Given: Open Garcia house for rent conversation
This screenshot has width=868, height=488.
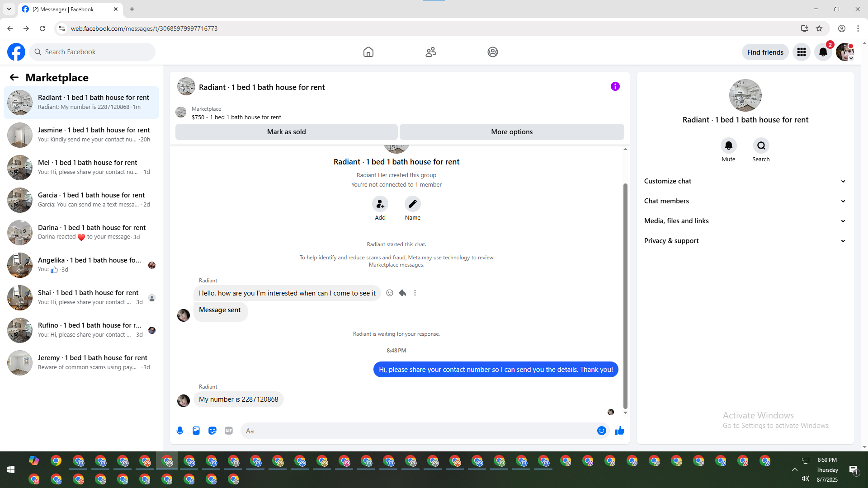Looking at the screenshot, I should tap(81, 200).
